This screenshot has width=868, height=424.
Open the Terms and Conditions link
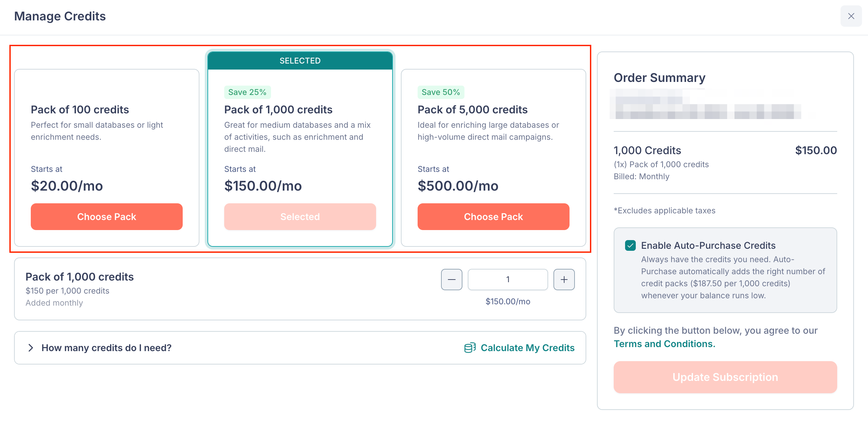coord(664,343)
